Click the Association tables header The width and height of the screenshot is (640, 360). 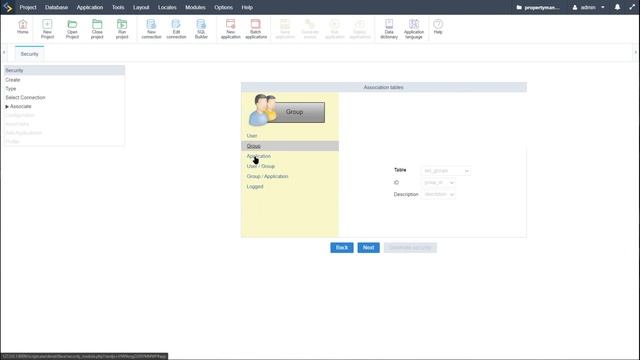tap(384, 87)
